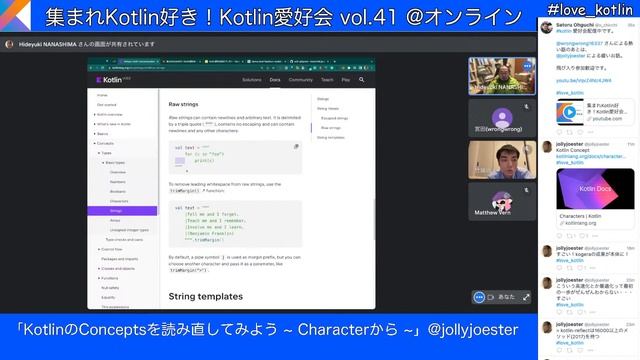
Task: Select the highlighted Strings sidebar item
Action: tap(122, 211)
